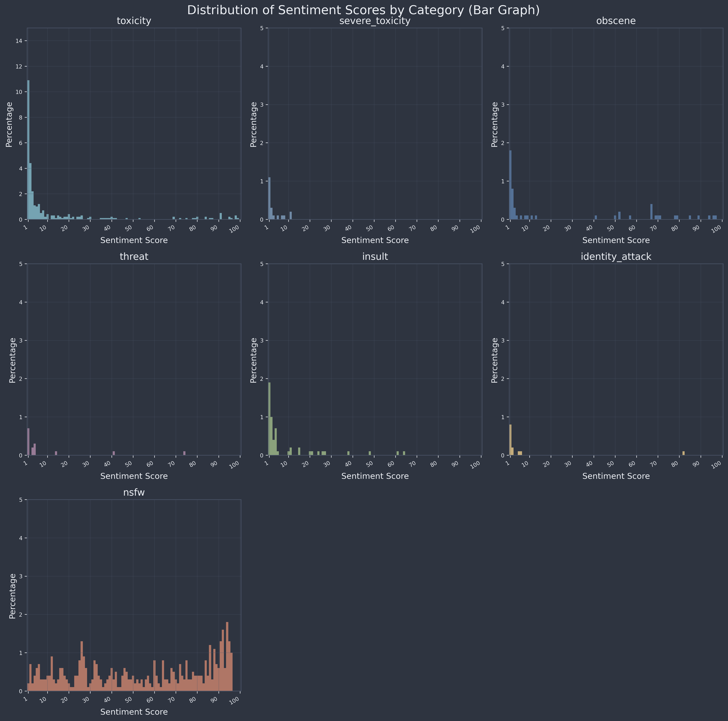This screenshot has width=728, height=721.
Task: Click 'Sentiment Score' label under insult chart
Action: tap(375, 476)
